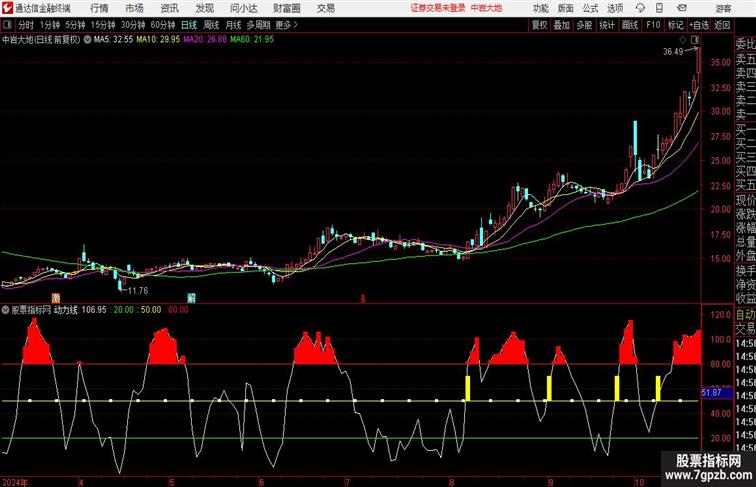Image resolution: width=756 pixels, height=487 pixels.
Task: Click the 复权 toolbar button
Action: [x=539, y=25]
